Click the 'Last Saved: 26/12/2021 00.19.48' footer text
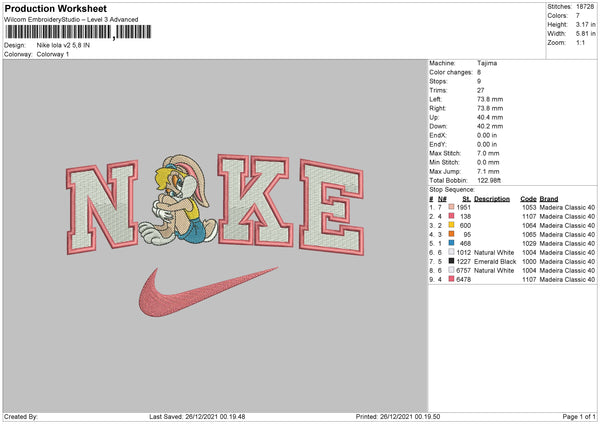600x424 pixels. pos(197,416)
